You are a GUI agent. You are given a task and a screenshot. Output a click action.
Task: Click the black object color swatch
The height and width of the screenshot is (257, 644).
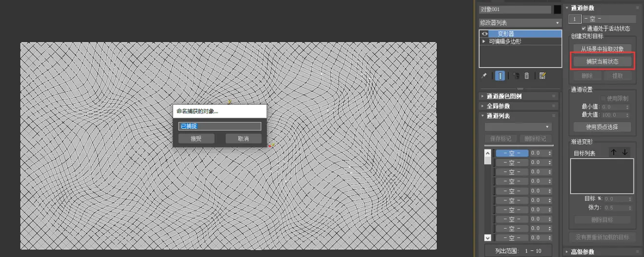point(557,9)
